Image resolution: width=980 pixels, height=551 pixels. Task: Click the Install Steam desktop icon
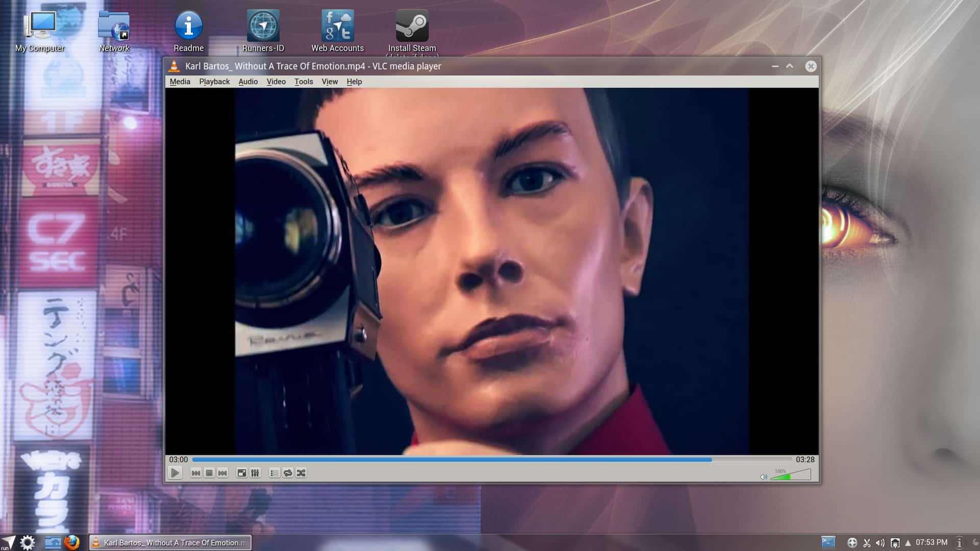(x=412, y=31)
